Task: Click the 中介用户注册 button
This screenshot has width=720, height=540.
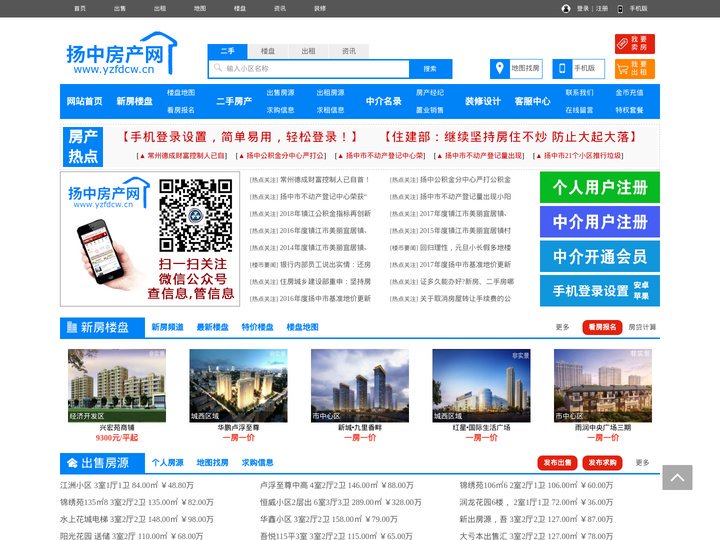Action: (600, 222)
